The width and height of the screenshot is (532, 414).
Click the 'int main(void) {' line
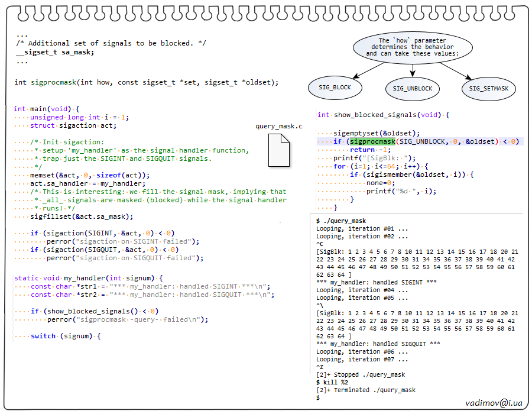point(50,109)
